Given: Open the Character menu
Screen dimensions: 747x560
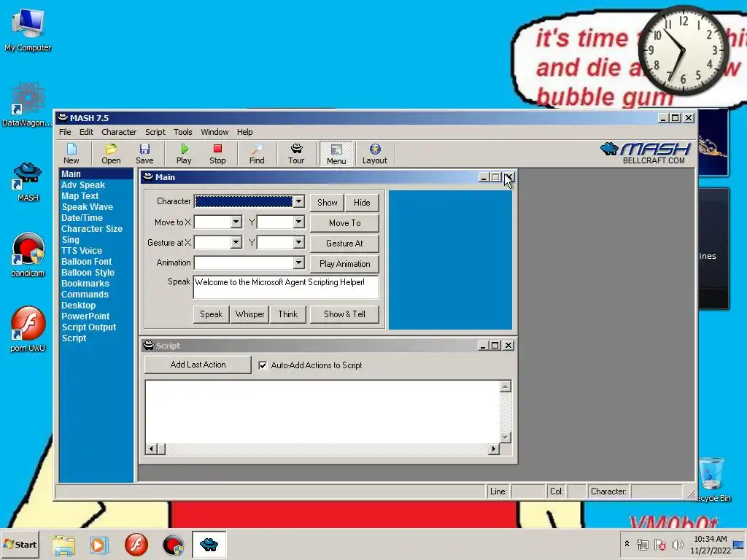Looking at the screenshot, I should [x=119, y=132].
